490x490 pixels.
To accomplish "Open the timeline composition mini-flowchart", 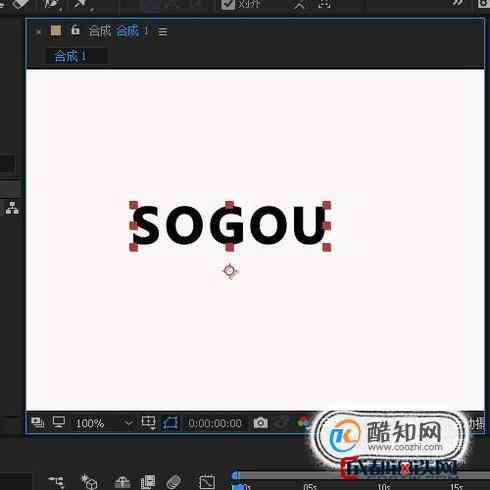I will coord(56,482).
